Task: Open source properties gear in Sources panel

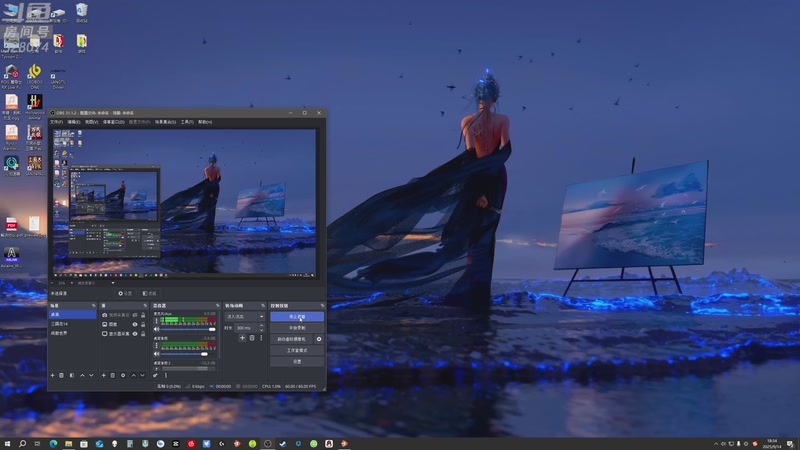Action: 123,375
